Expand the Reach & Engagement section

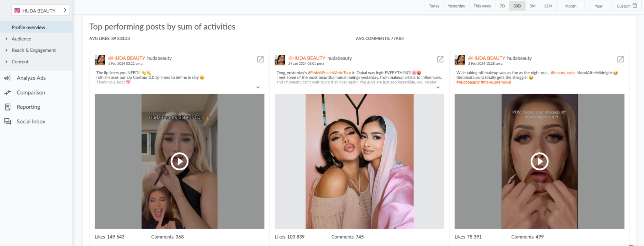[6, 50]
